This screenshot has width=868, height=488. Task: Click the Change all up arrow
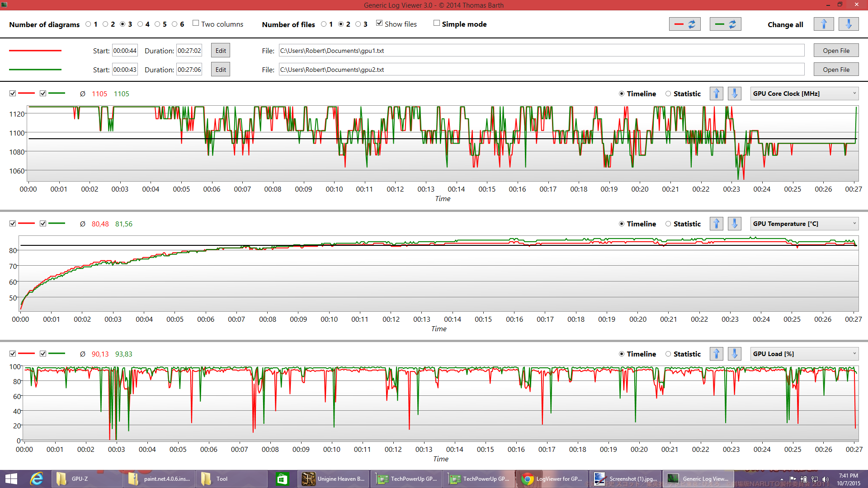click(x=824, y=24)
